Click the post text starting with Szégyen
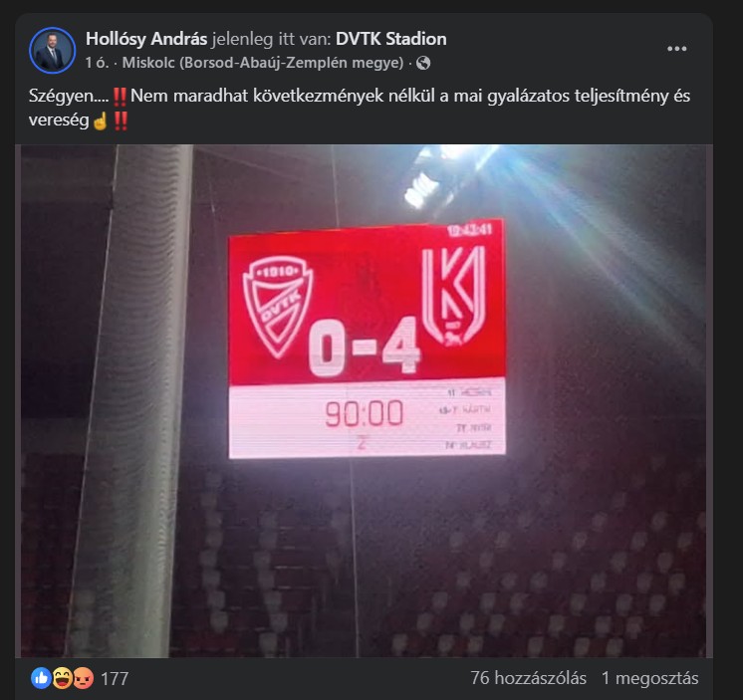743x700 pixels. [x=360, y=108]
